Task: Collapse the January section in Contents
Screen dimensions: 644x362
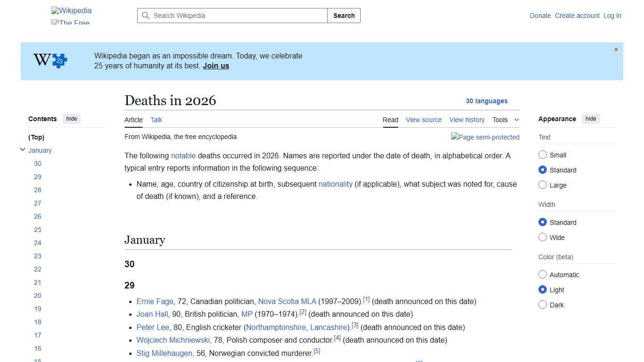Action: tap(23, 149)
